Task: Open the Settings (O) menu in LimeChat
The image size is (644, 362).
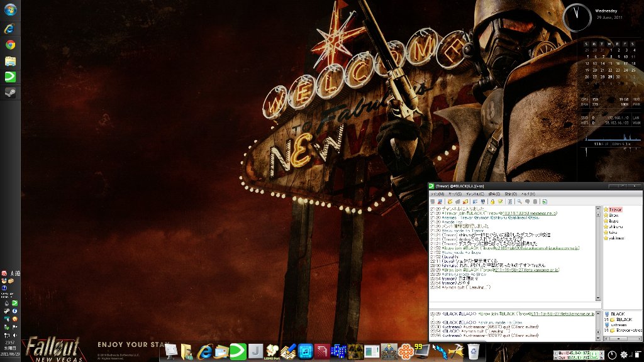Action: click(511, 194)
